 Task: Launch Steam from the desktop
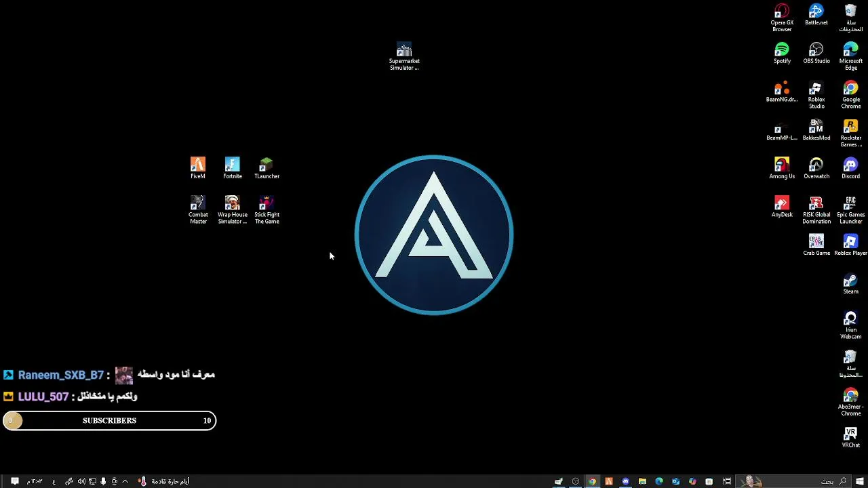point(851,284)
